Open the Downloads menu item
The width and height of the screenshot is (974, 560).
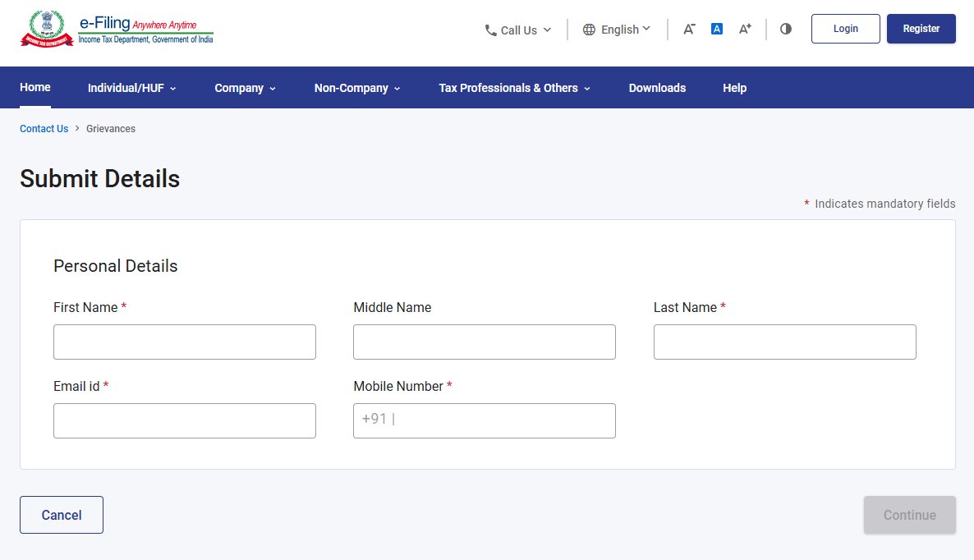coord(657,88)
